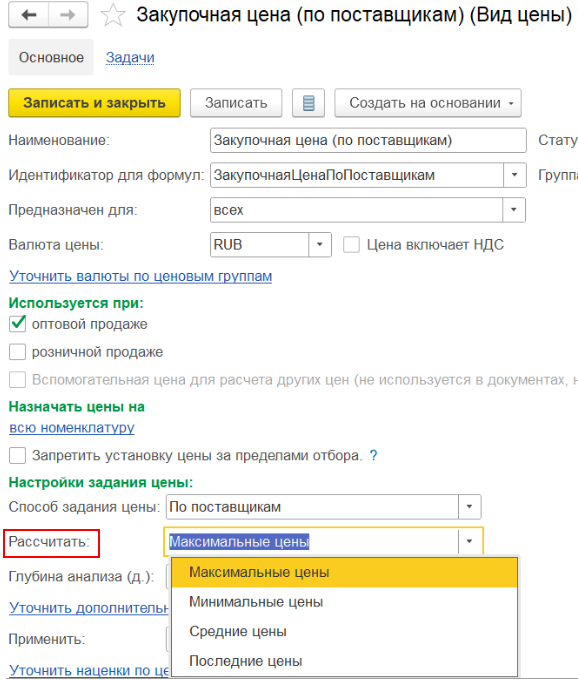
Task: Select Минимальные цены in the dropdown list
Action: 344,602
